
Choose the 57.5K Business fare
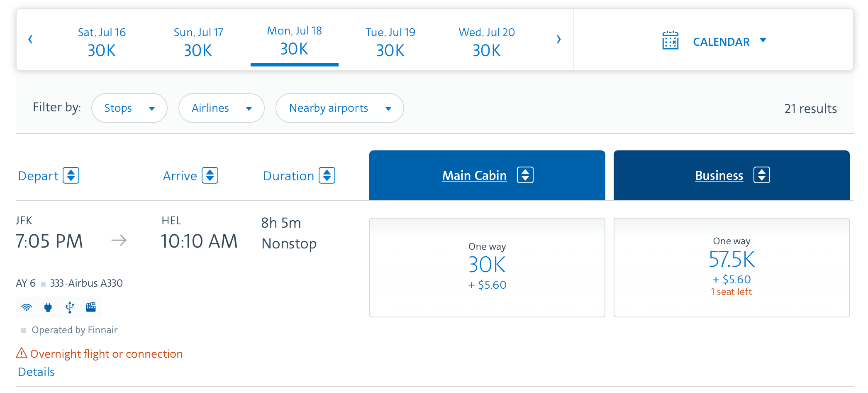(x=731, y=267)
